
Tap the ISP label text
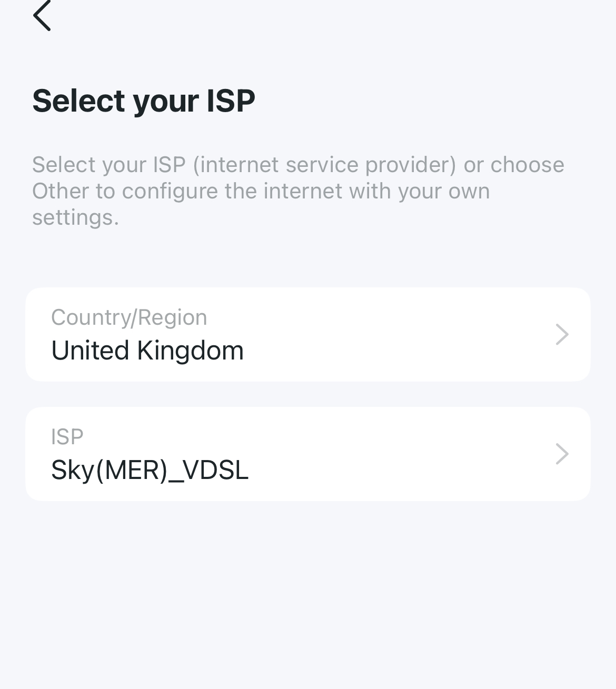[67, 436]
